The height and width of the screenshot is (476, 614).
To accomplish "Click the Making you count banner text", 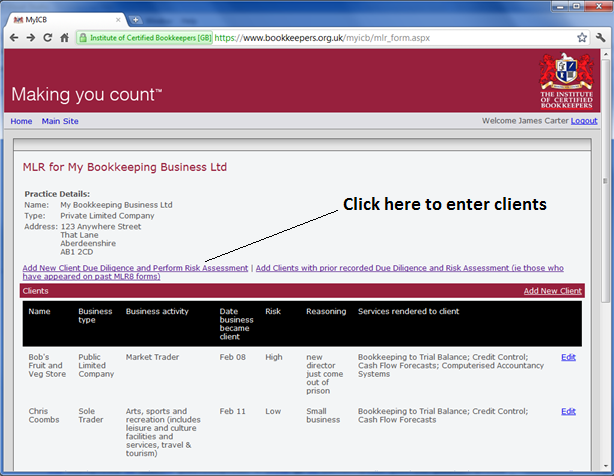I will click(x=87, y=94).
